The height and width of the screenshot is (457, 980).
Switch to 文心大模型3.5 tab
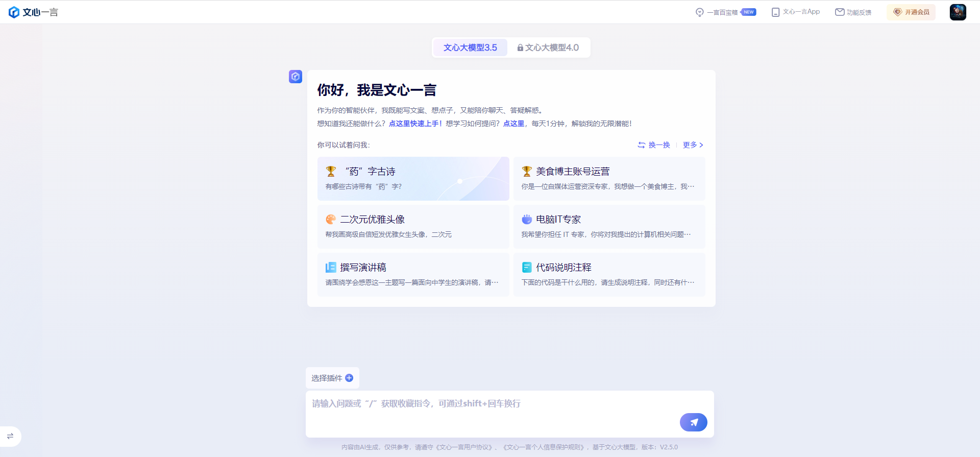(470, 47)
